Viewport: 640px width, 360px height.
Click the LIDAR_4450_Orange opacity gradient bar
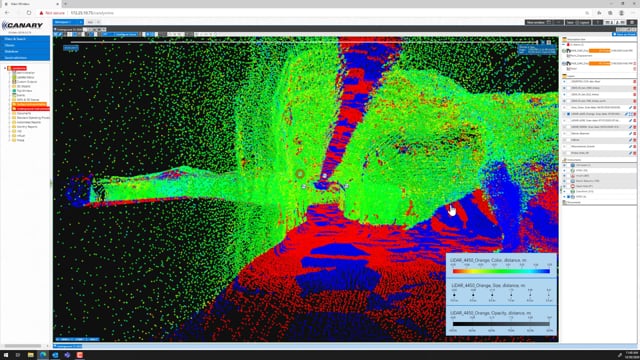pos(501,324)
